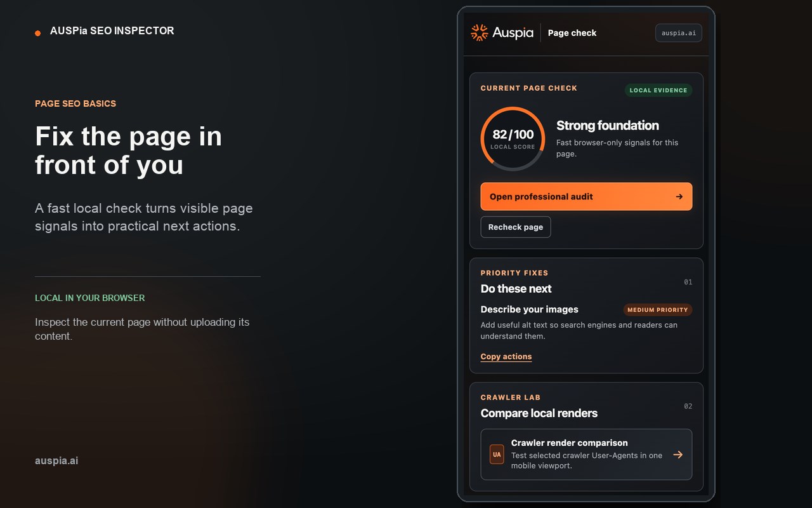Image resolution: width=812 pixels, height=508 pixels.
Task: Follow the Copy actions link
Action: [x=506, y=357]
